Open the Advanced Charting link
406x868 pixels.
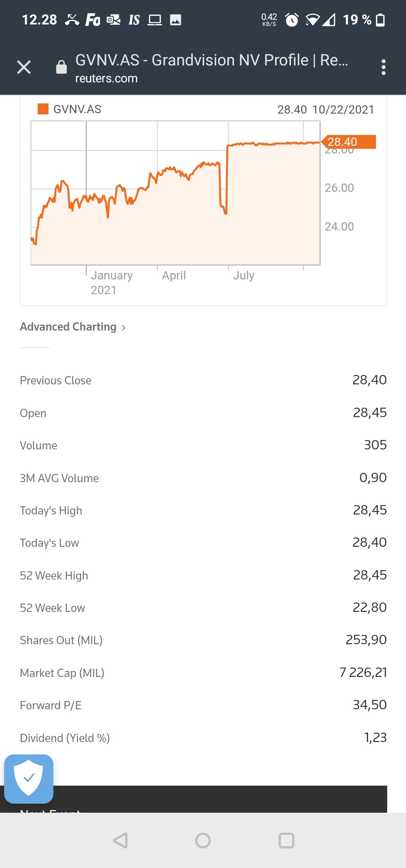(x=68, y=327)
